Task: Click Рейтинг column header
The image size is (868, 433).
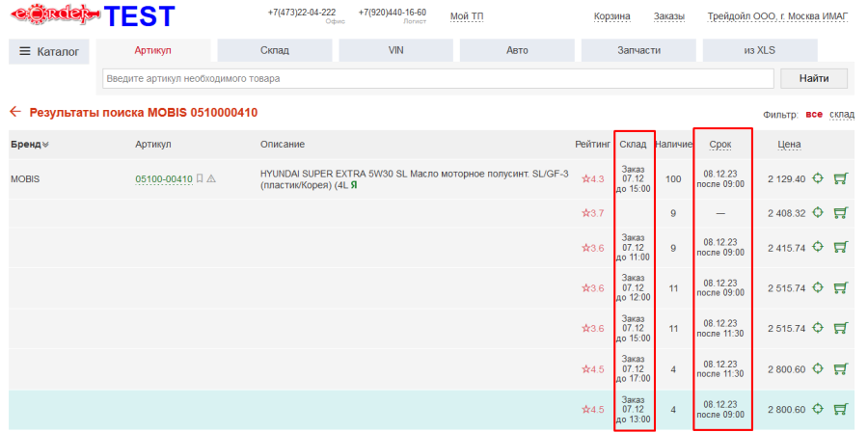Action: pyautogui.click(x=593, y=145)
